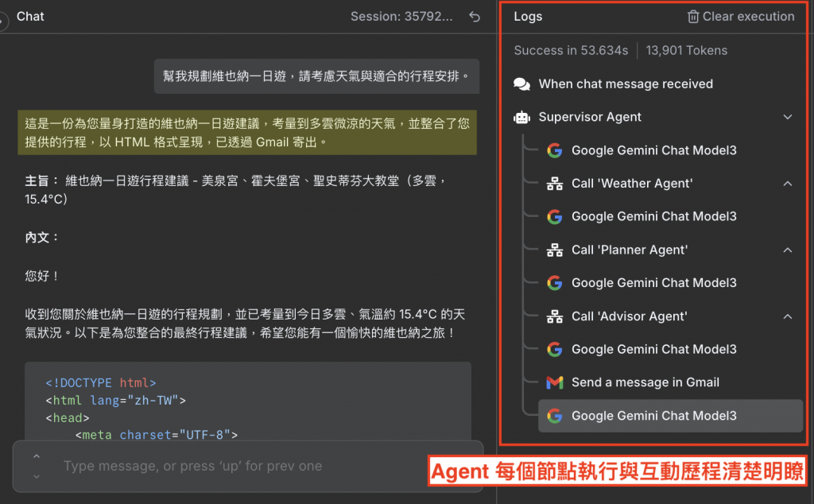Click the Weather Agent workflow icon
The height and width of the screenshot is (504, 814).
pyautogui.click(x=554, y=184)
